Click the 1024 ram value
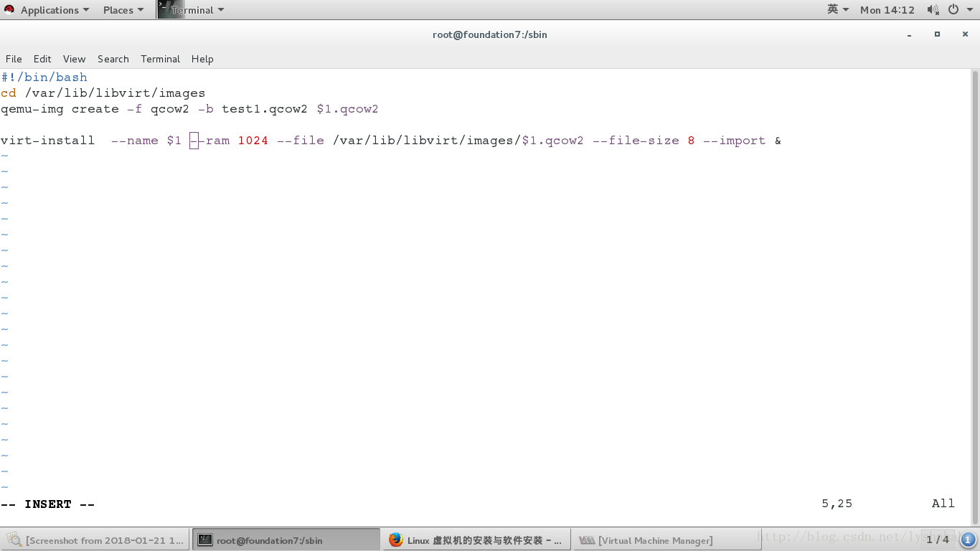The height and width of the screenshot is (551, 980). click(253, 141)
